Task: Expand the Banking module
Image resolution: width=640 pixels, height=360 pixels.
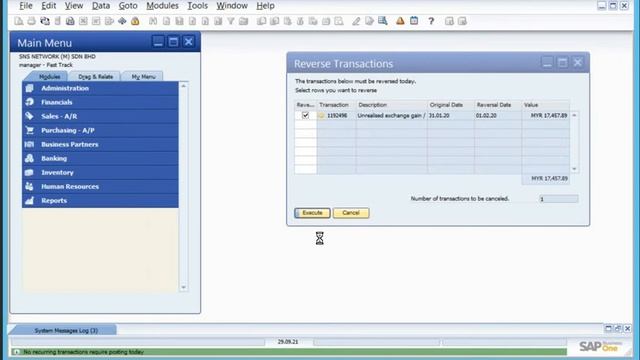Action: (x=100, y=158)
